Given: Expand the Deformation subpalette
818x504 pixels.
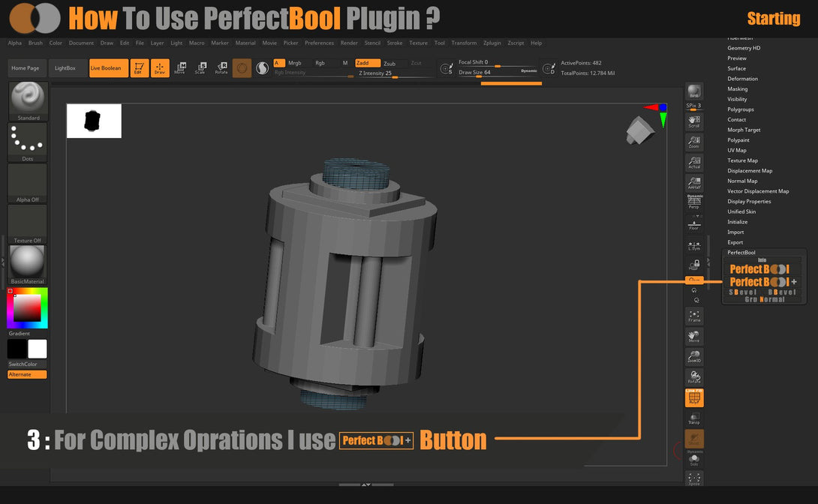Looking at the screenshot, I should pos(742,79).
